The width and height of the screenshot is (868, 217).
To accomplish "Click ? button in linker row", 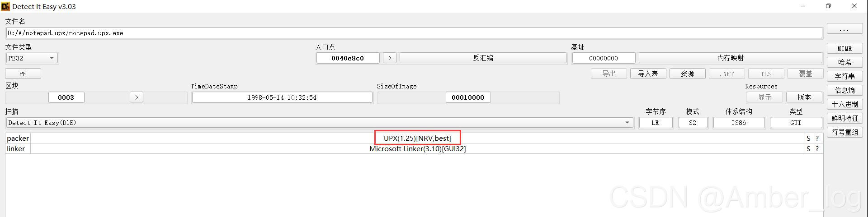I will pos(817,149).
